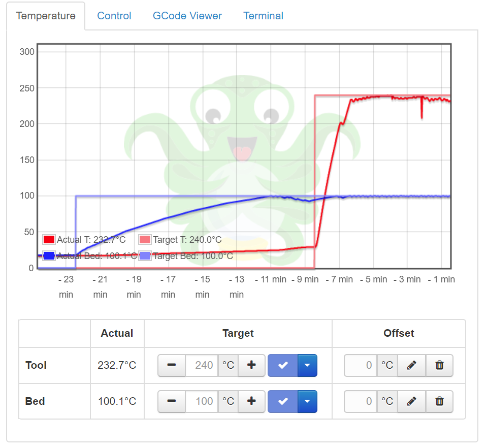The image size is (487, 448).
Task: Click the Tool target temperature input field
Action: coord(201,365)
